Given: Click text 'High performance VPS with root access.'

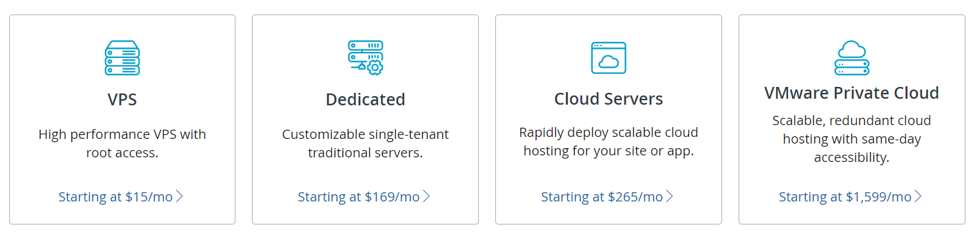Looking at the screenshot, I should [122, 144].
